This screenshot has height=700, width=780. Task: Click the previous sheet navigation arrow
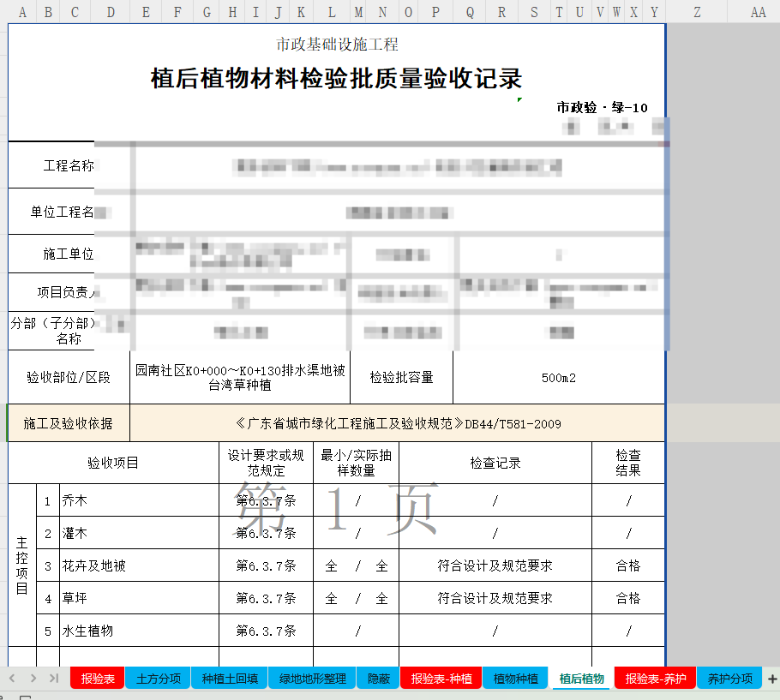(12, 679)
